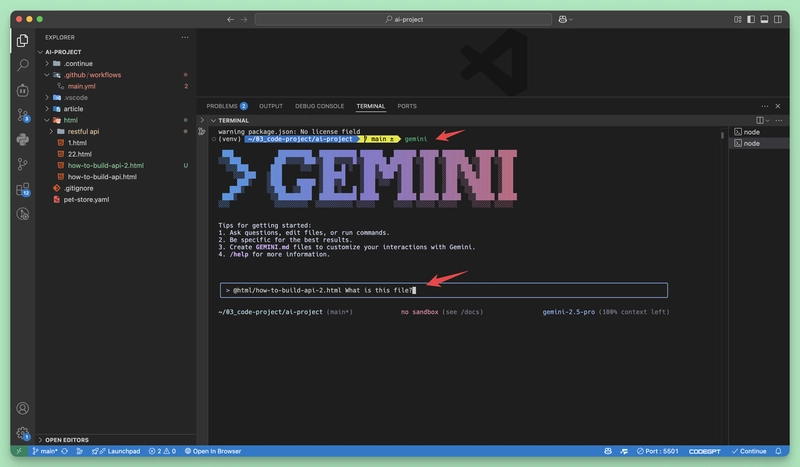
Task: Open Source Control view with badge 3
Action: tap(22, 115)
